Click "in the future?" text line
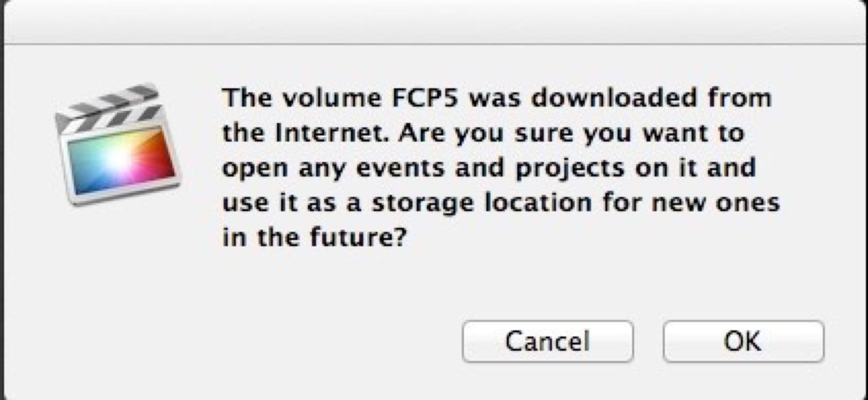868x400 pixels. point(315,238)
